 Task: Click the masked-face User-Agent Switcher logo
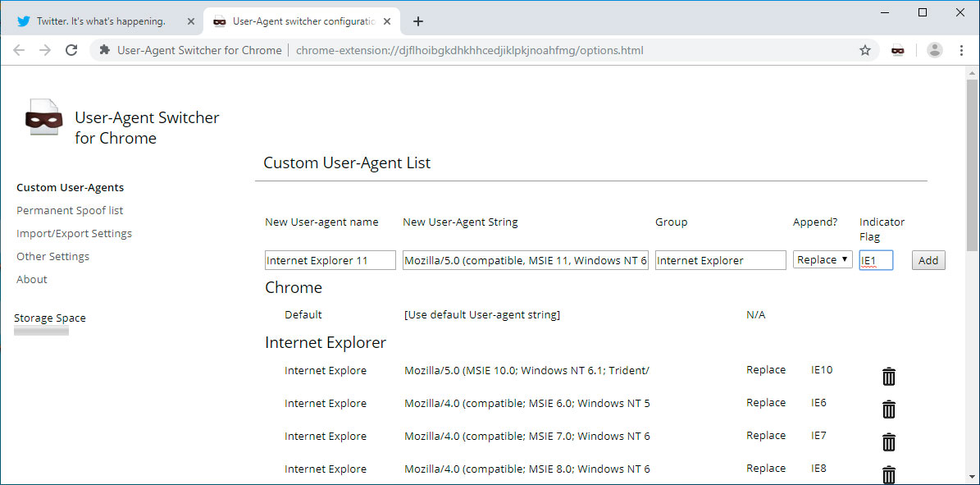(43, 117)
